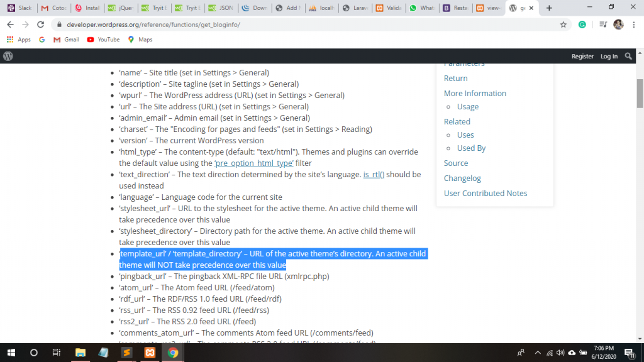Jump to Changelog section in sidebar
The height and width of the screenshot is (362, 644).
pyautogui.click(x=462, y=178)
